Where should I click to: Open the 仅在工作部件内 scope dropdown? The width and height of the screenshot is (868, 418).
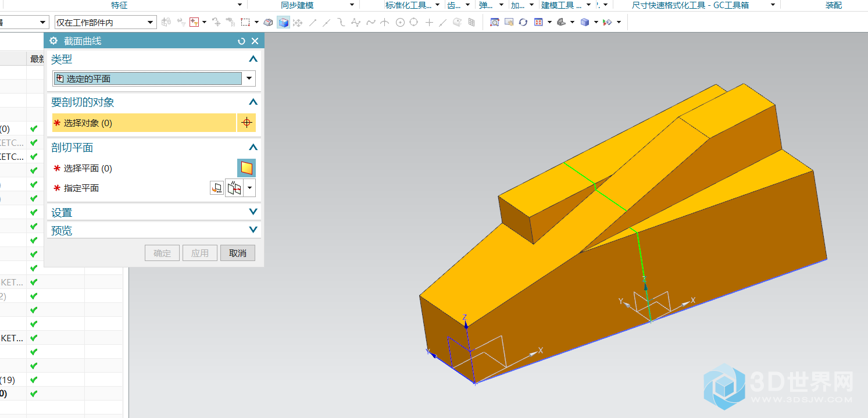pyautogui.click(x=151, y=23)
